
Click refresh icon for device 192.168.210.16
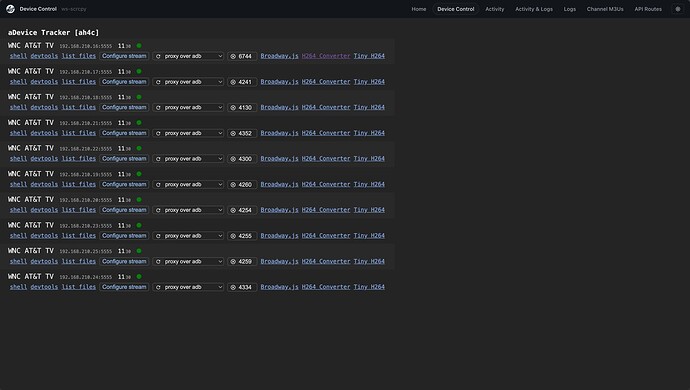click(x=158, y=56)
